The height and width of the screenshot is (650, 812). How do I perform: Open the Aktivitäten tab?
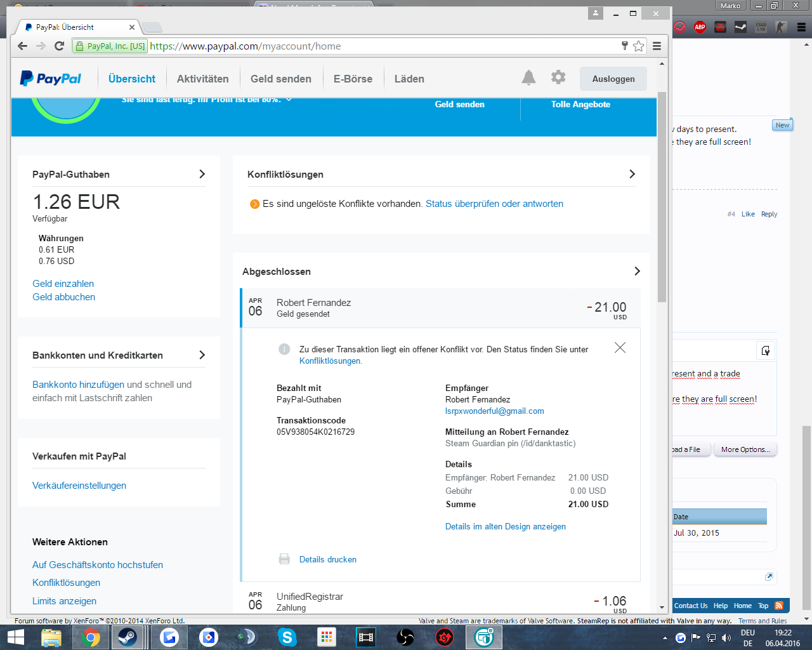point(202,79)
